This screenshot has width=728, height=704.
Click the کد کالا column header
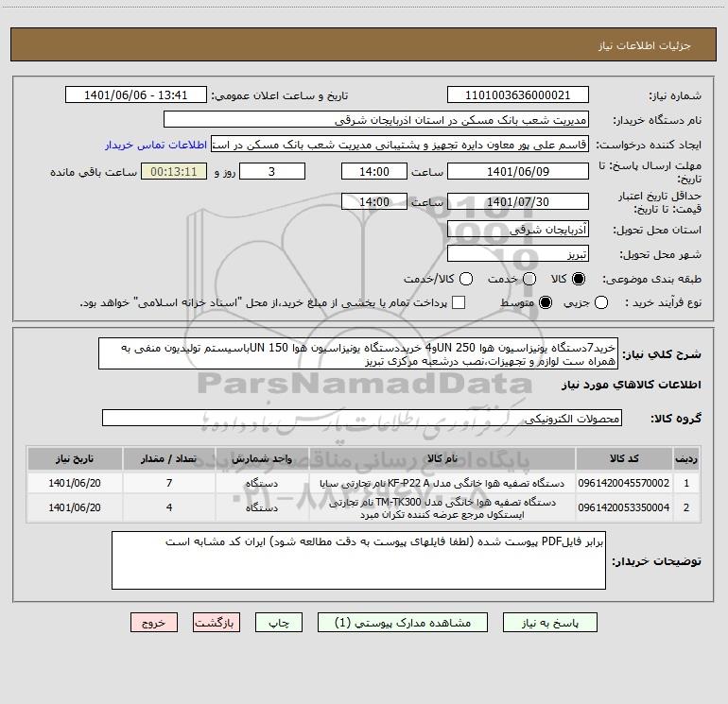(x=624, y=458)
